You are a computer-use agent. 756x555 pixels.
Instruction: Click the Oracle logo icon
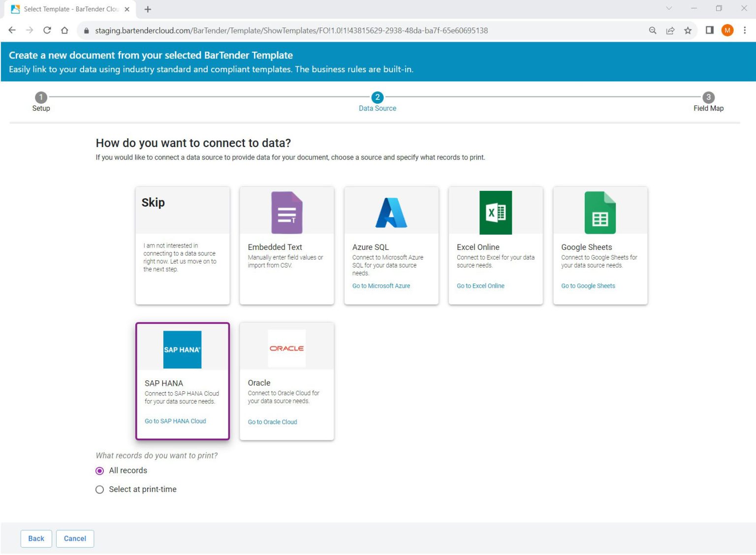(x=286, y=348)
